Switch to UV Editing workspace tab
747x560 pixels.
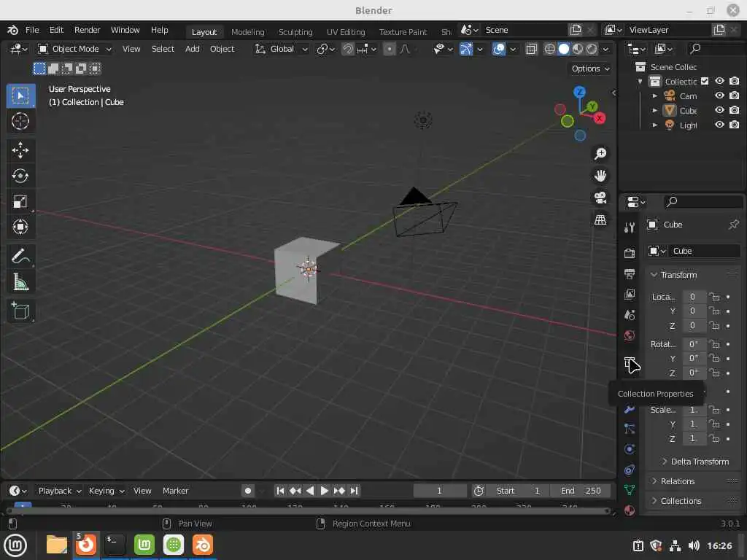[x=346, y=32]
